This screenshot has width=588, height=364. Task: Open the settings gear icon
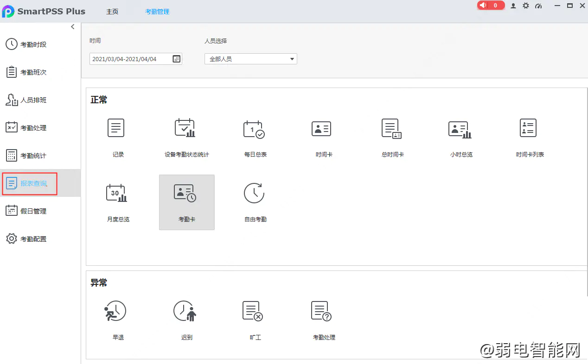tap(526, 6)
